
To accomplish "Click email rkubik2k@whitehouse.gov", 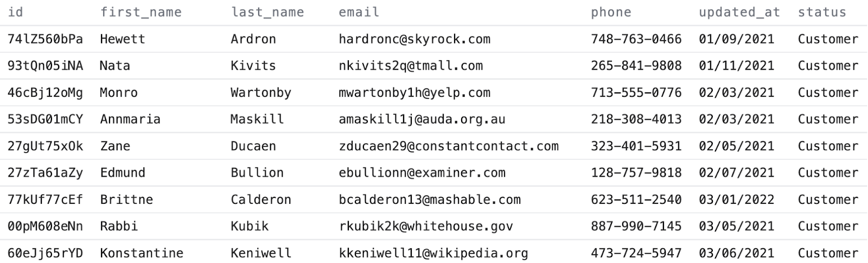I will point(425,226).
